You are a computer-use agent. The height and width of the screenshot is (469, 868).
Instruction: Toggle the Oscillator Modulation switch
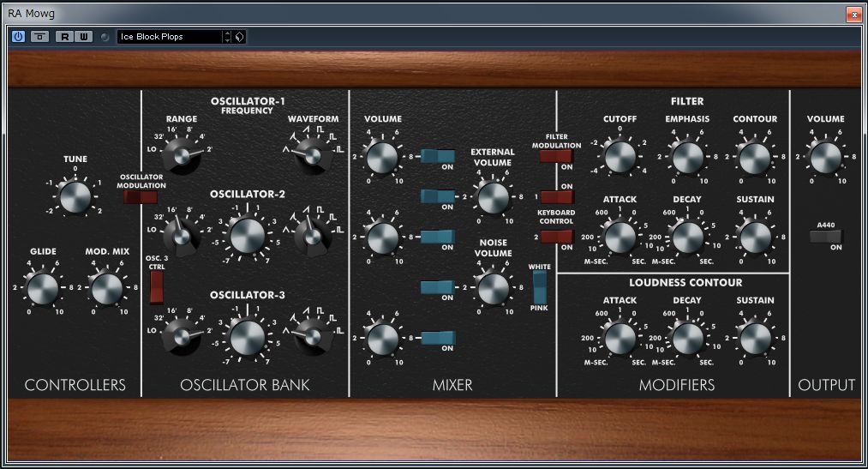click(141, 196)
